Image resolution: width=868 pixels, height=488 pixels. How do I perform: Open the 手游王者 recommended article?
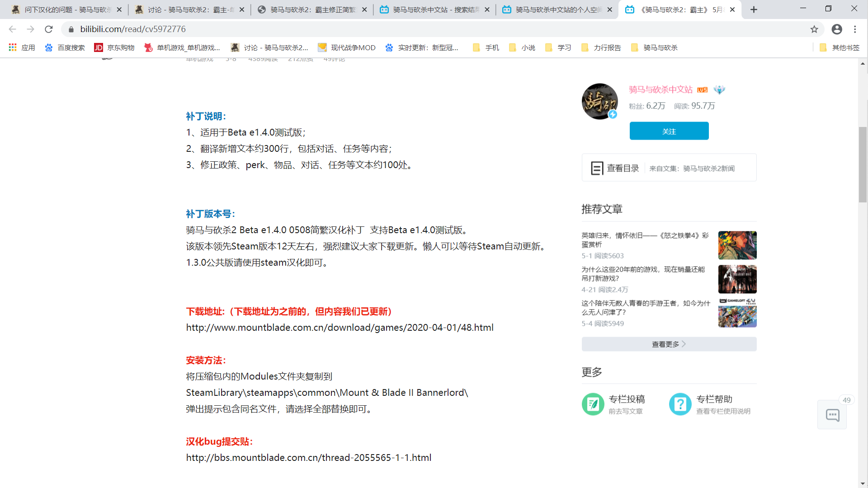[x=646, y=308]
